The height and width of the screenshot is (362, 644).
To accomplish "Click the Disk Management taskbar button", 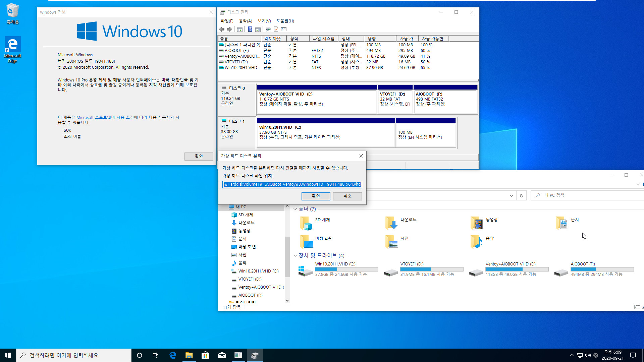I will pos(255,355).
